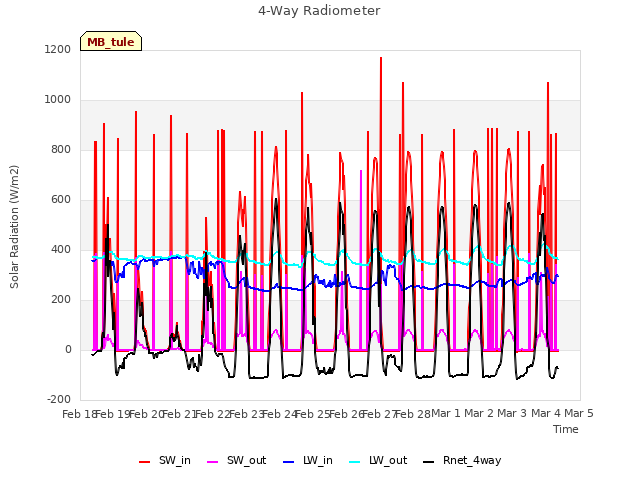The width and height of the screenshot is (640, 480).
Task: Click the Mar 3 x-axis label
Action: point(512,414)
